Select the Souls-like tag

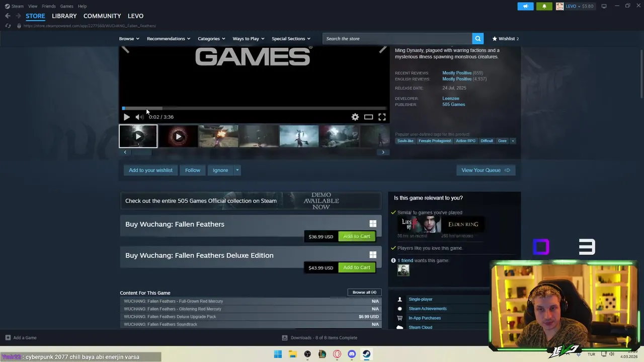point(406,141)
